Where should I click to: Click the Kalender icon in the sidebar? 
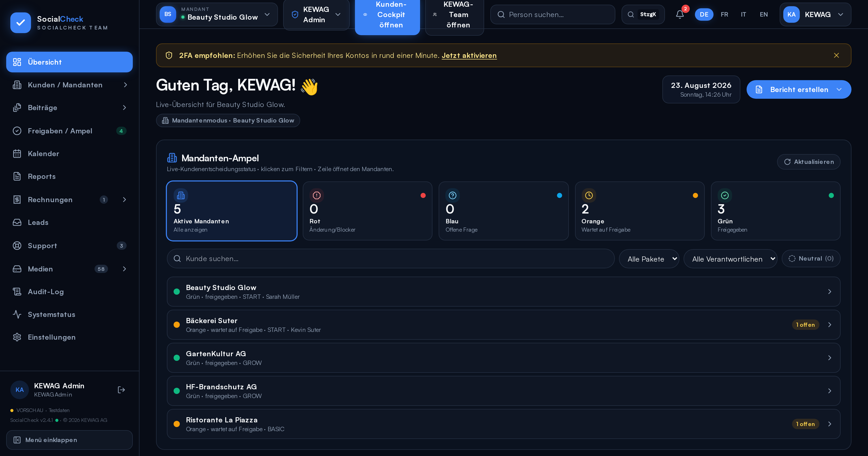pyautogui.click(x=17, y=154)
